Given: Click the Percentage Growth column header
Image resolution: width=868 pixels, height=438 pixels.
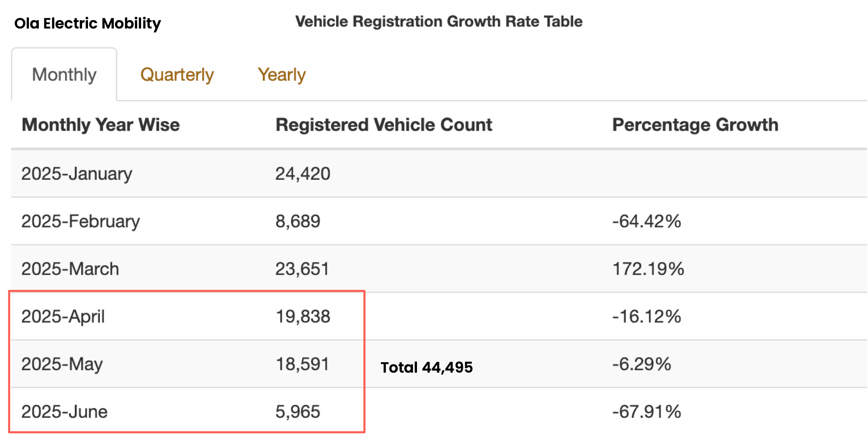Looking at the screenshot, I should pos(695,125).
